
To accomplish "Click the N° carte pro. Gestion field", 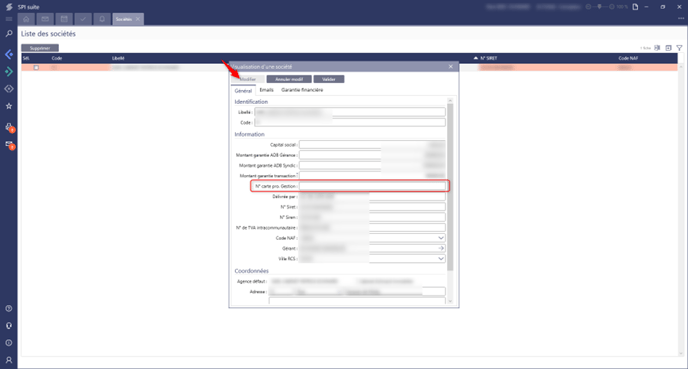I will coord(372,186).
